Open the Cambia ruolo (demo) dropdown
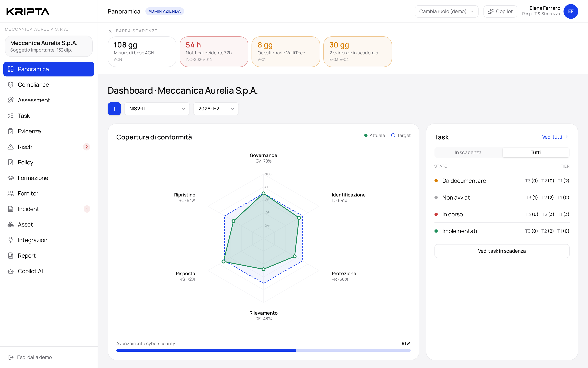Viewport: 588px width, 368px height. pyautogui.click(x=446, y=11)
